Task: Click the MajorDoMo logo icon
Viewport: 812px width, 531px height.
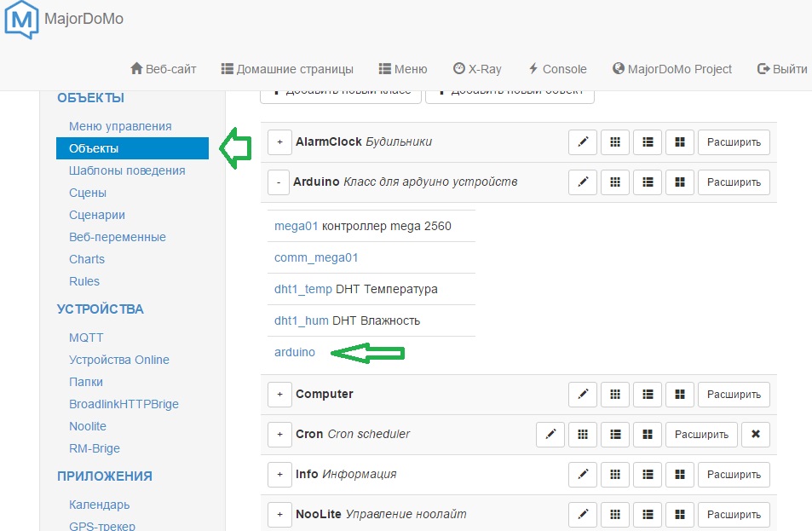Action: 21,20
